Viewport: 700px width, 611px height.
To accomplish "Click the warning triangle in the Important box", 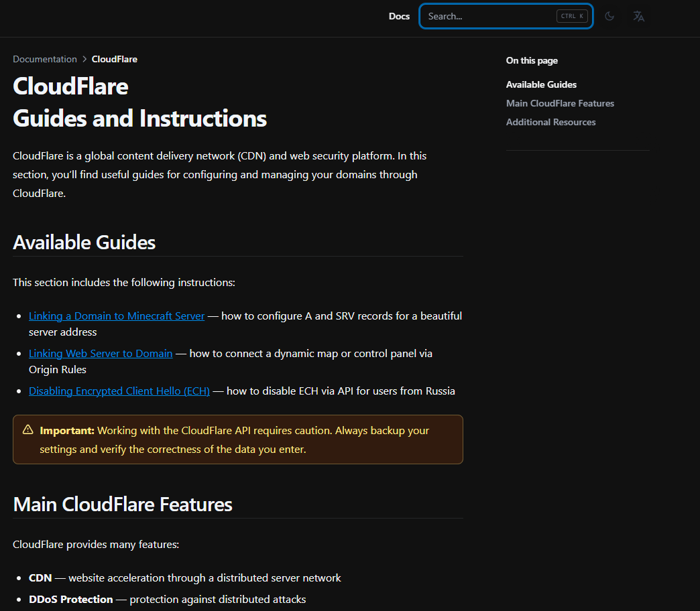I will point(27,429).
